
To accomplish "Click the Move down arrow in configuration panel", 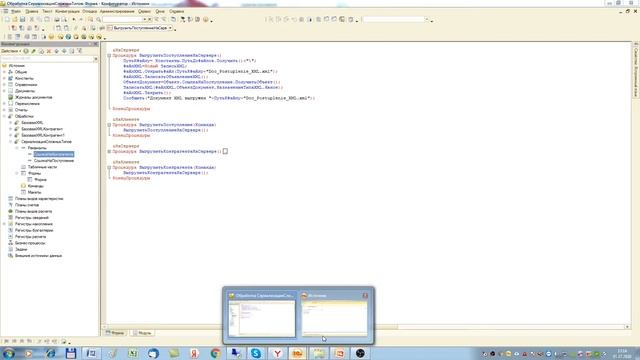I will (64, 51).
